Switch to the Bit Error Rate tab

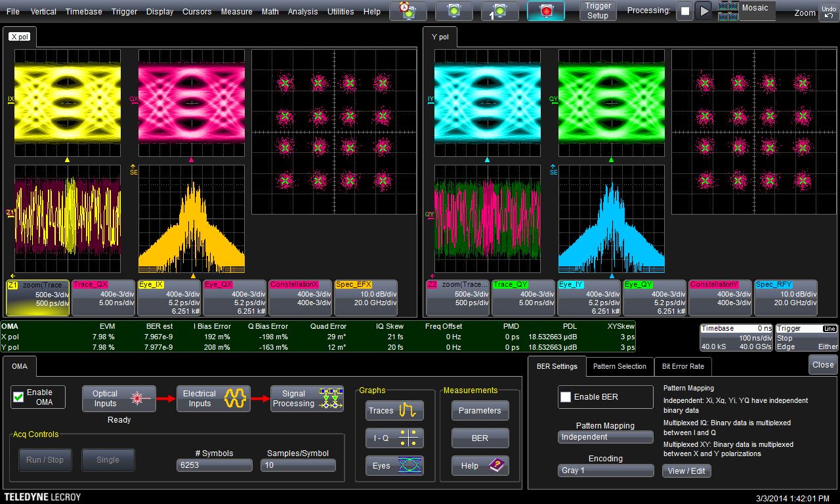[682, 366]
